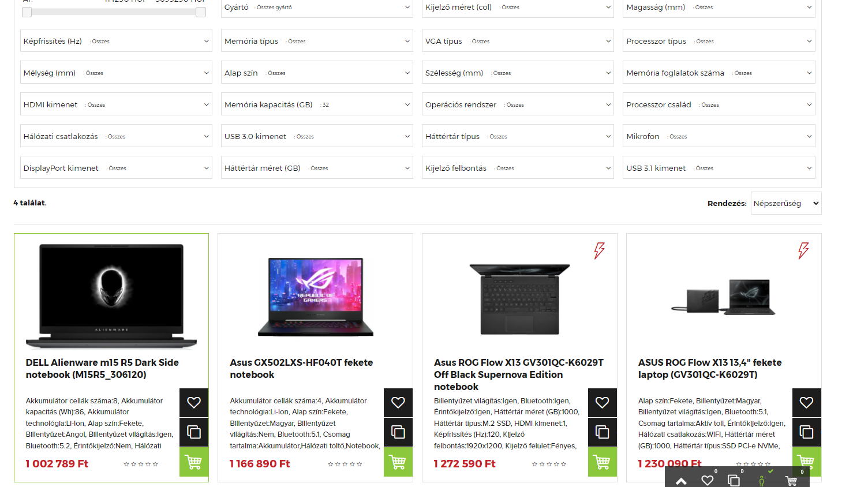Click the ASUS ROG Flow X13 product image
Screen dimensions: 868x487
(724, 297)
